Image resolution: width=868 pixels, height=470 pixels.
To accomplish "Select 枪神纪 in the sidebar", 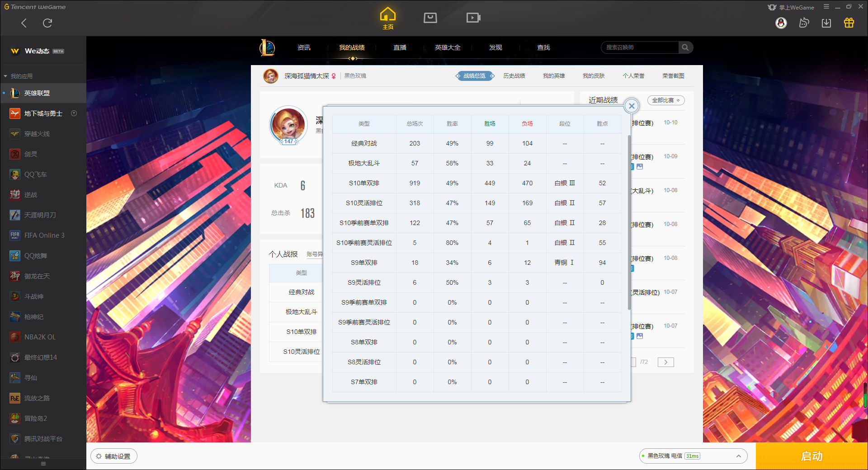I will pyautogui.click(x=43, y=317).
